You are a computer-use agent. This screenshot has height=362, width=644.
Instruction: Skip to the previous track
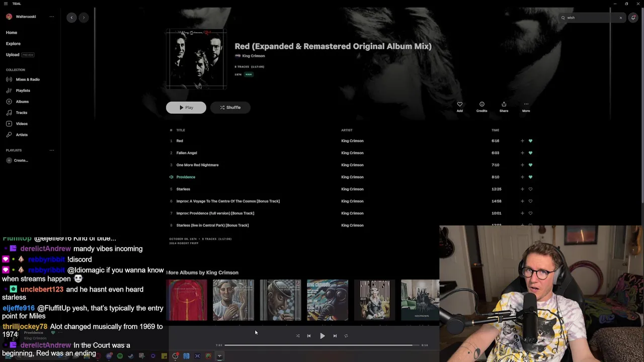point(309,336)
